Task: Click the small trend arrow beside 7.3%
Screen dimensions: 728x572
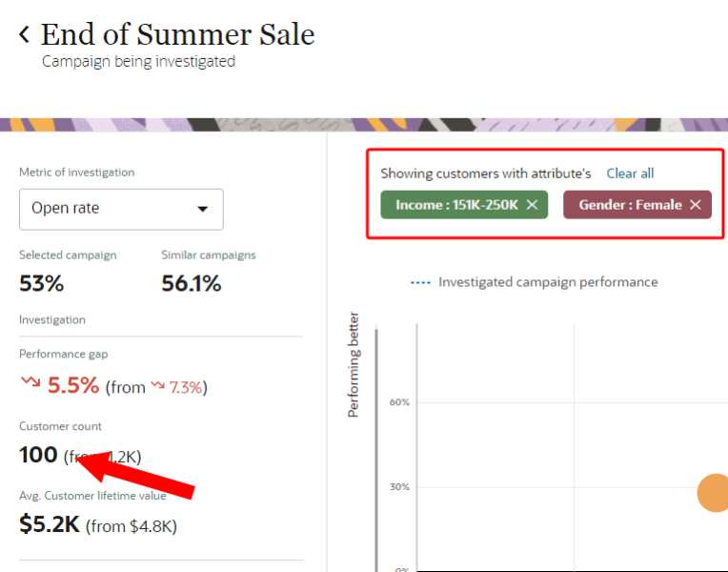Action: point(158,386)
